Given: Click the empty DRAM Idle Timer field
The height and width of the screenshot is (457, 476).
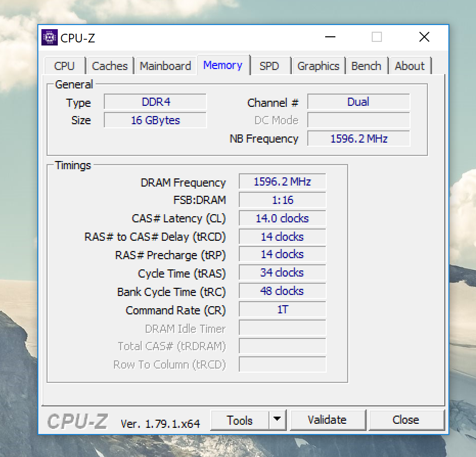Looking at the screenshot, I should click(282, 328).
